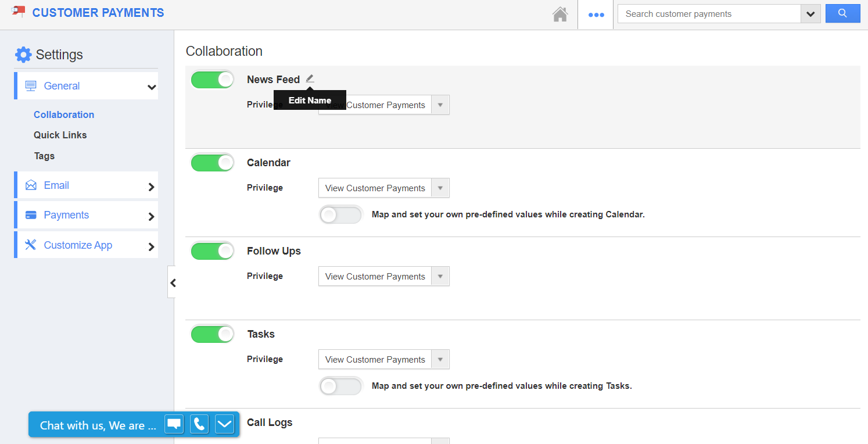The width and height of the screenshot is (868, 444).
Task: Open the Quick Links settings page
Action: tap(60, 135)
